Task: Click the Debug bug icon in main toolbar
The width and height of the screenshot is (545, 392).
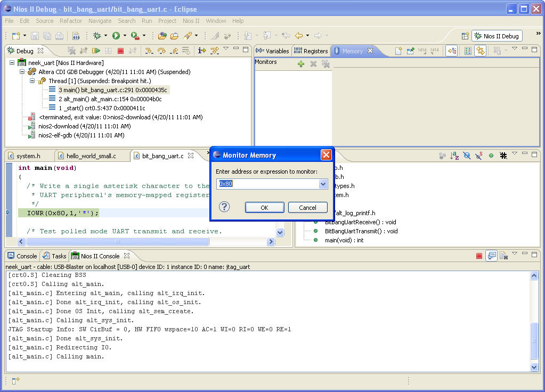Action: tap(96, 36)
